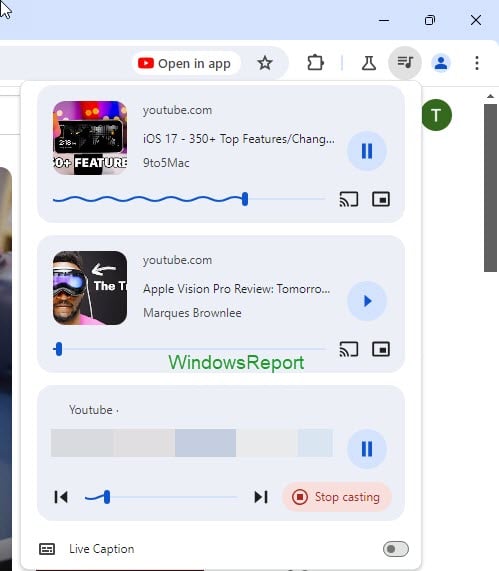Toggle the Live Caption switch
This screenshot has width=499, height=571.
pos(396,549)
